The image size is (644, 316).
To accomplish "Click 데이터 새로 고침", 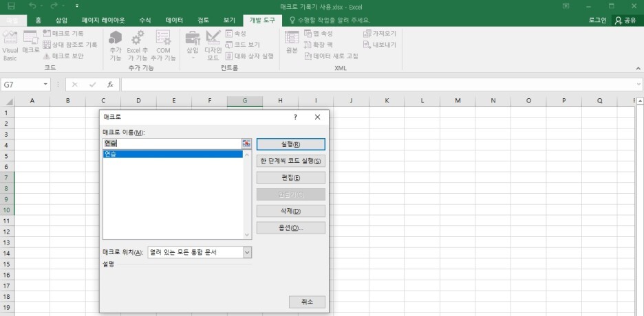I will point(331,56).
